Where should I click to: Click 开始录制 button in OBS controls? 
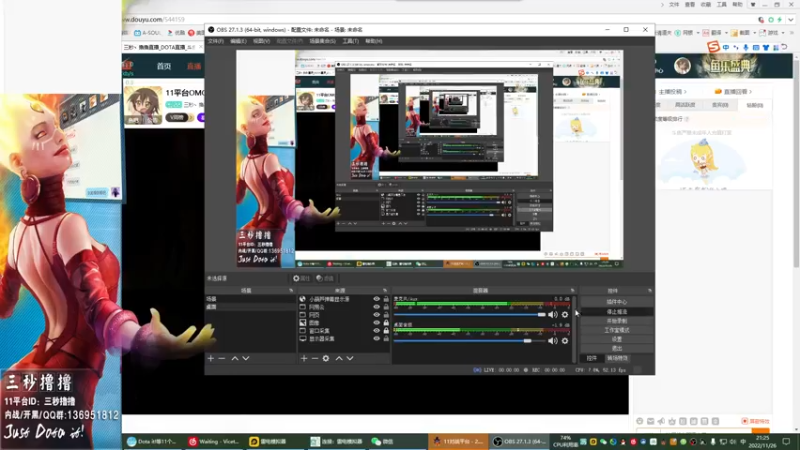(616, 321)
